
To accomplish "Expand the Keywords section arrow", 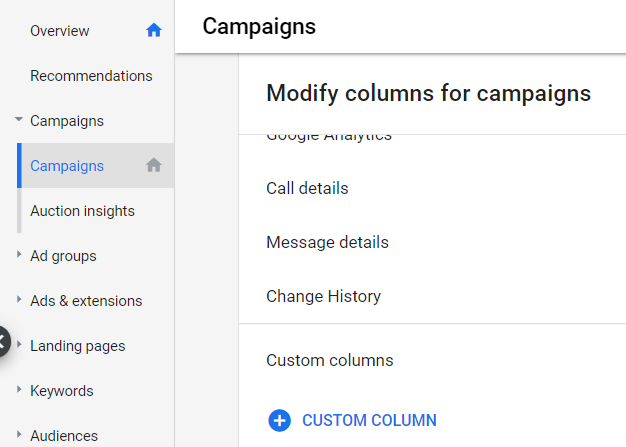I will tap(19, 390).
